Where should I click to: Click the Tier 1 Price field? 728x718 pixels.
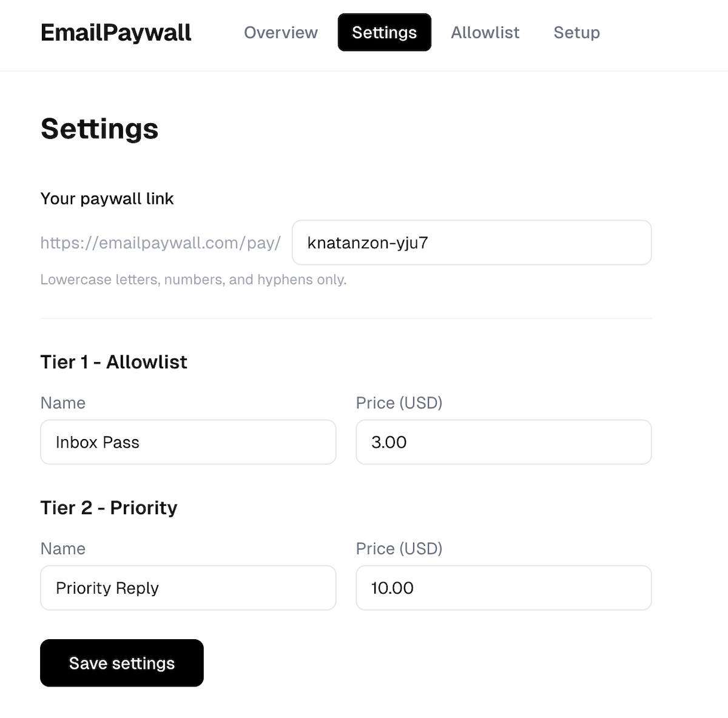point(504,442)
